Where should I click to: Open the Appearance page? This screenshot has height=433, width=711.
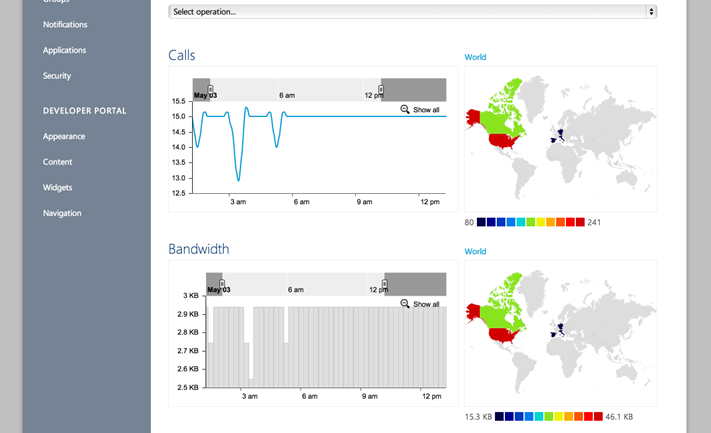(x=64, y=136)
